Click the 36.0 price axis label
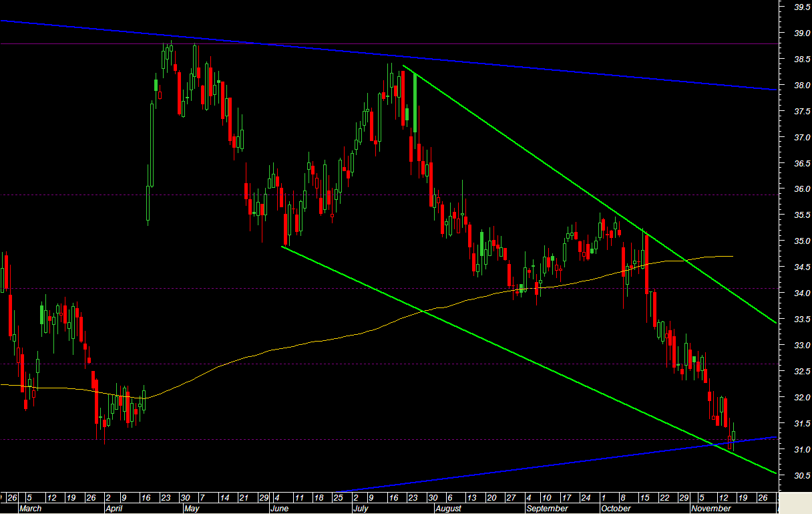This screenshot has height=514, width=812. click(x=801, y=190)
